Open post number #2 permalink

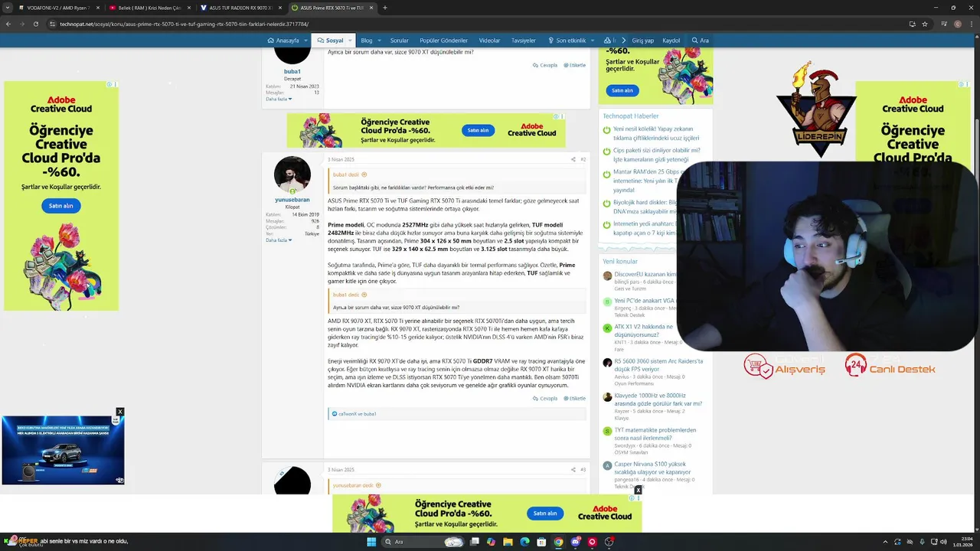(583, 159)
